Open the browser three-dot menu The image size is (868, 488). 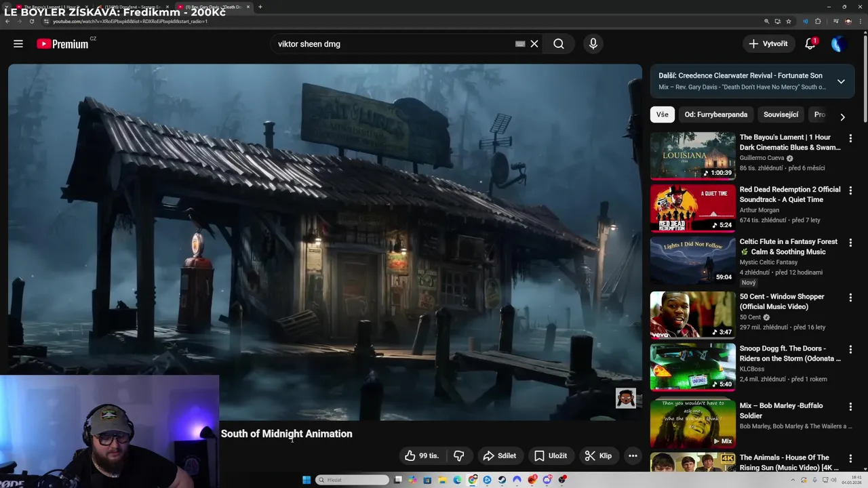pyautogui.click(x=861, y=22)
